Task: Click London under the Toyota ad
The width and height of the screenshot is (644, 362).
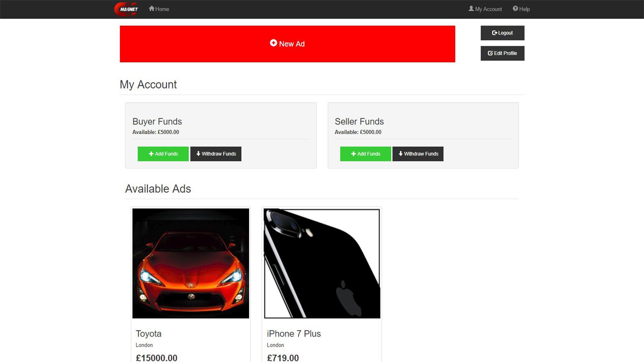Action: tap(144, 345)
